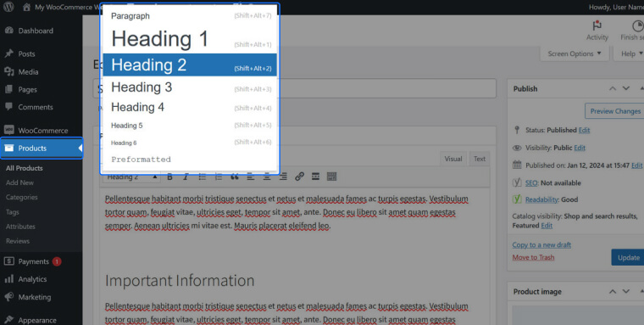Image resolution: width=644 pixels, height=325 pixels.
Task: Edit Catalog visibility setting
Action: point(547,226)
